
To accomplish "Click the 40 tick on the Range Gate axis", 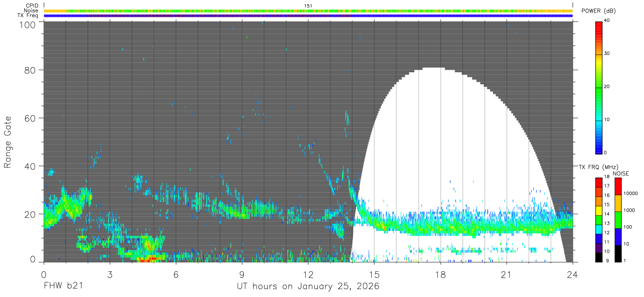I will pyautogui.click(x=31, y=166).
